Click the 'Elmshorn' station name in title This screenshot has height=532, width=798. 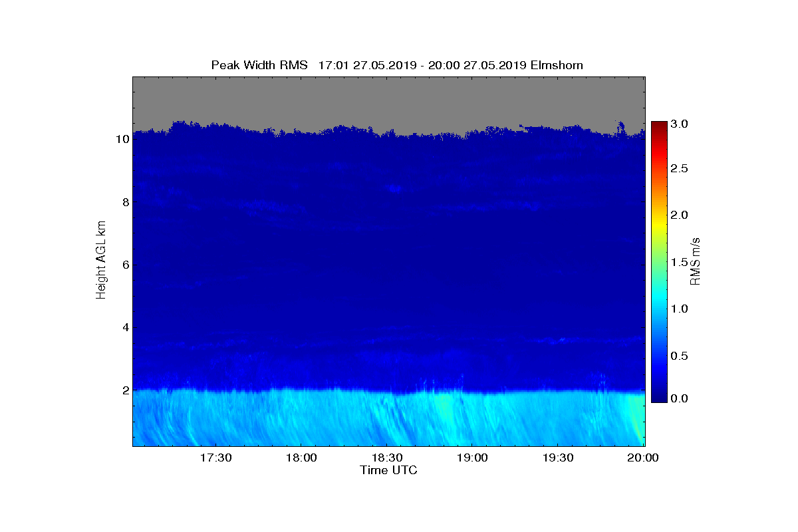click(x=557, y=65)
